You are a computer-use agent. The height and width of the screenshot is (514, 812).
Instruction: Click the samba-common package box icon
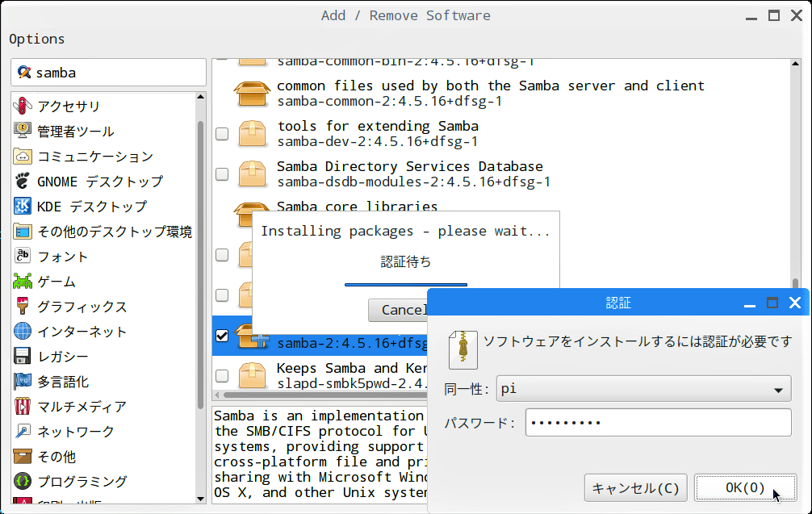tap(252, 93)
